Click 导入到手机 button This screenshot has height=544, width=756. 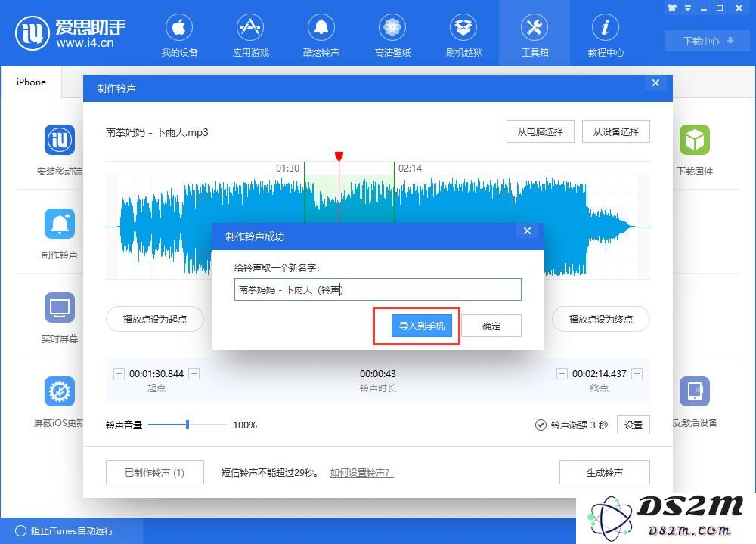coord(421,326)
